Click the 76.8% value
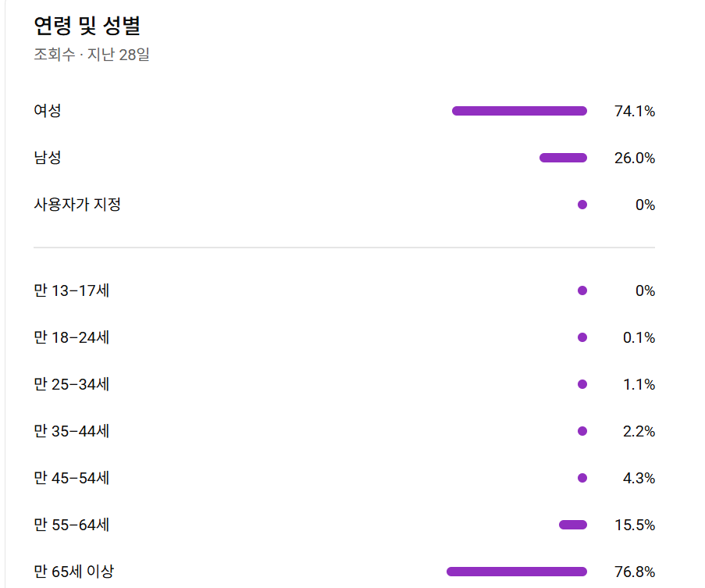Screen dimensions: 705x588 click(634, 572)
